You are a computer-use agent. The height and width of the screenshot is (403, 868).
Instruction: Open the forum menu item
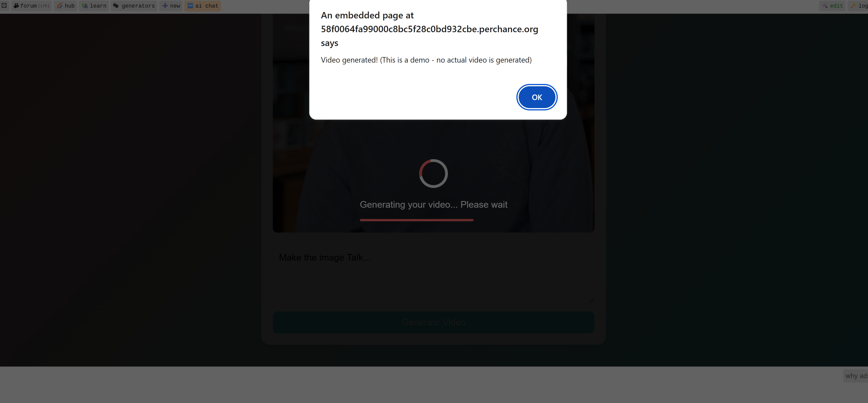[x=31, y=6]
